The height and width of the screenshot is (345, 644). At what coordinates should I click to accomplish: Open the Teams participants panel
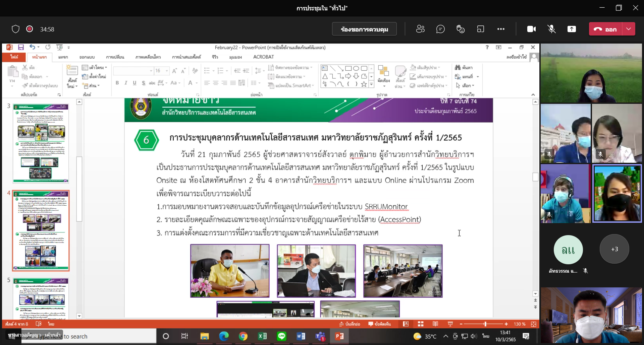click(420, 29)
